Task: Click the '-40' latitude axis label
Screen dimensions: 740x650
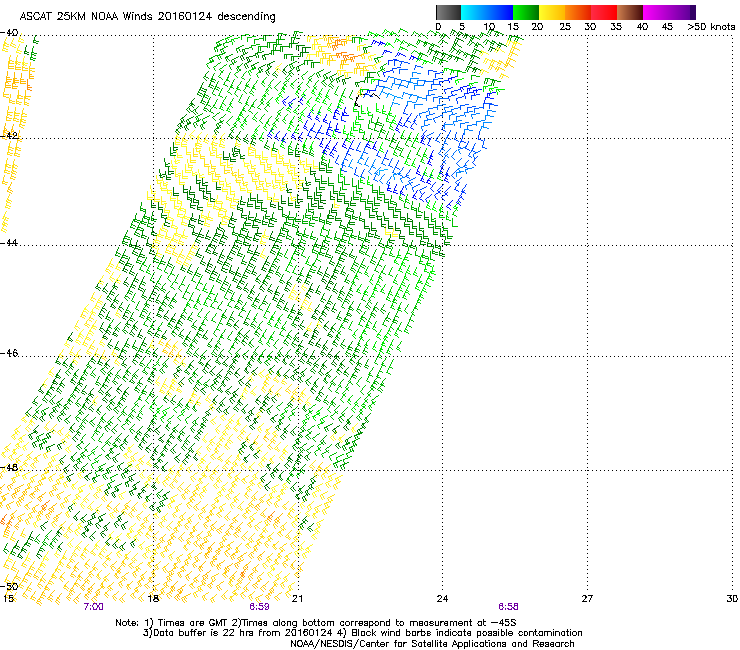Action: click(9, 33)
